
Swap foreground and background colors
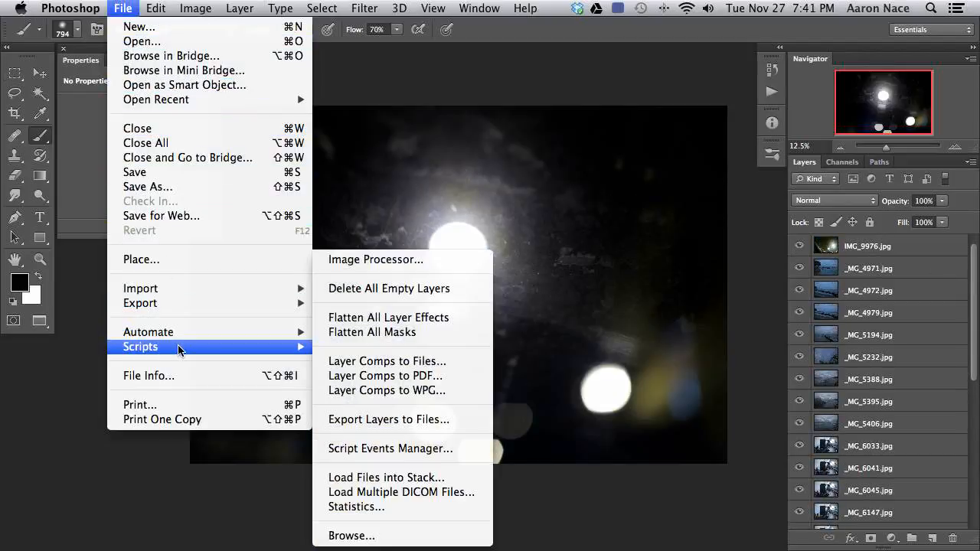click(x=38, y=276)
